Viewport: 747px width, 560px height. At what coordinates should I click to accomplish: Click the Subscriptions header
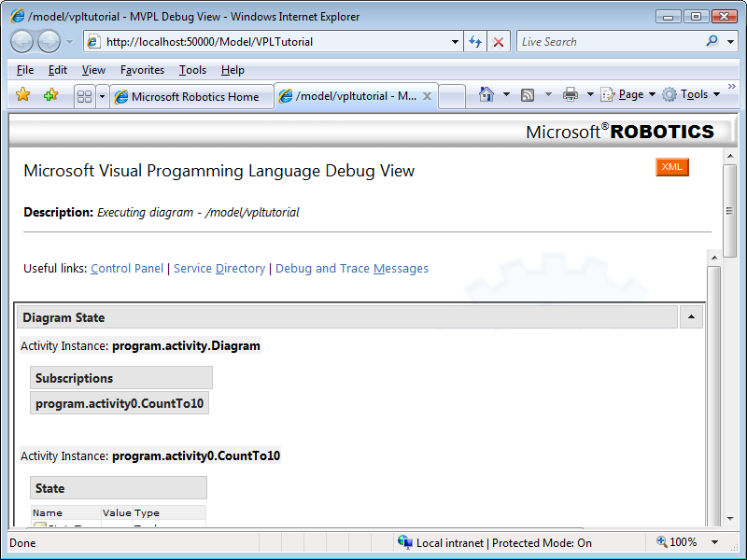click(x=121, y=378)
